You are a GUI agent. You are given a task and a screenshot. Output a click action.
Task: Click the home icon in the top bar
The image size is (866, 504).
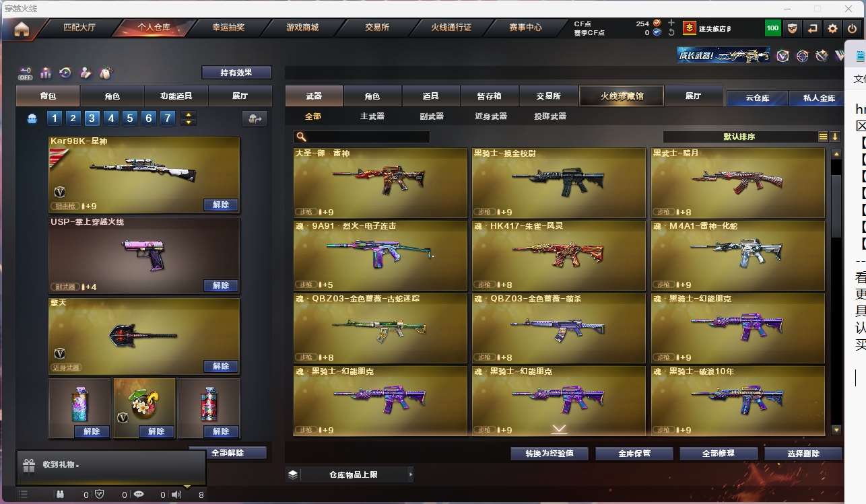[22, 29]
